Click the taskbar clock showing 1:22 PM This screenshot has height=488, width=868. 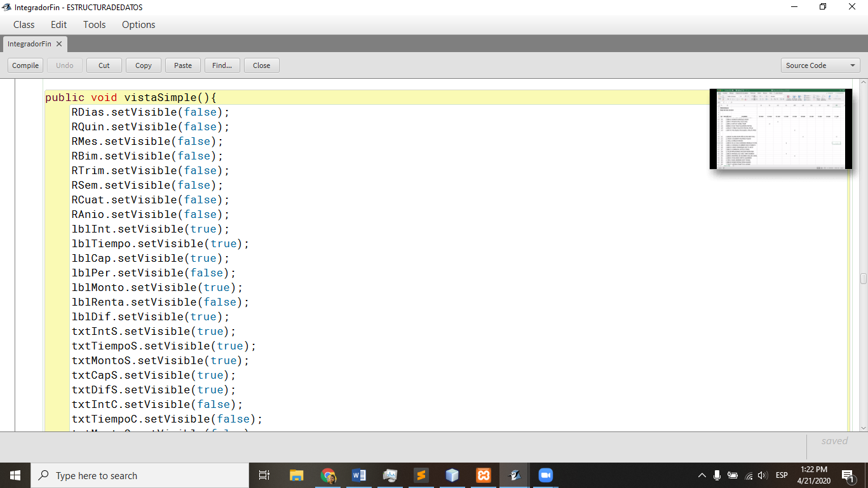point(813,475)
